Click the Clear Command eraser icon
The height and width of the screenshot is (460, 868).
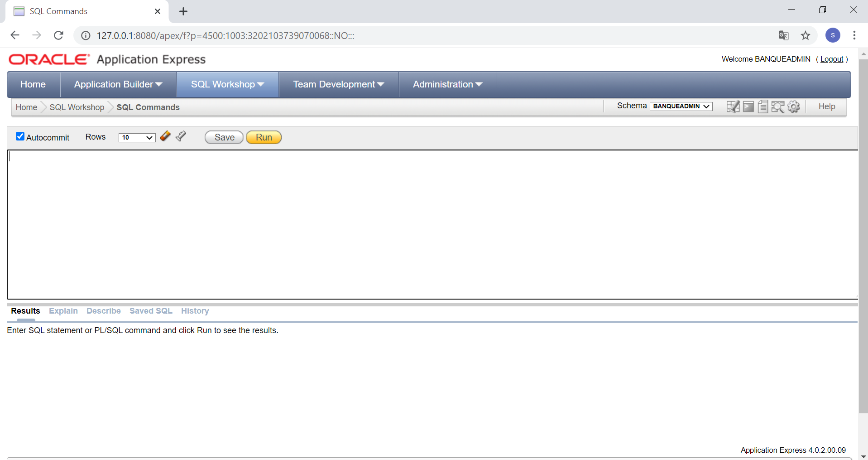tap(166, 136)
